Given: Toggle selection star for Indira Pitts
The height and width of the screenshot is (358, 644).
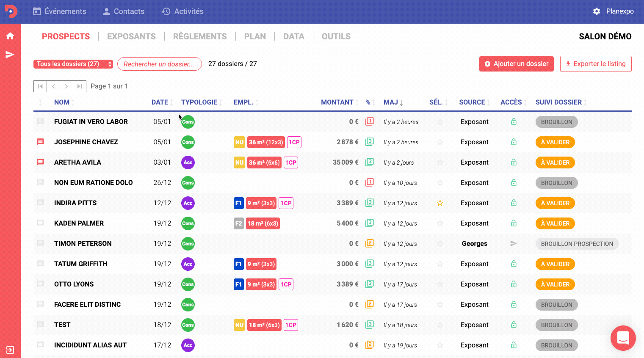Looking at the screenshot, I should coord(440,203).
